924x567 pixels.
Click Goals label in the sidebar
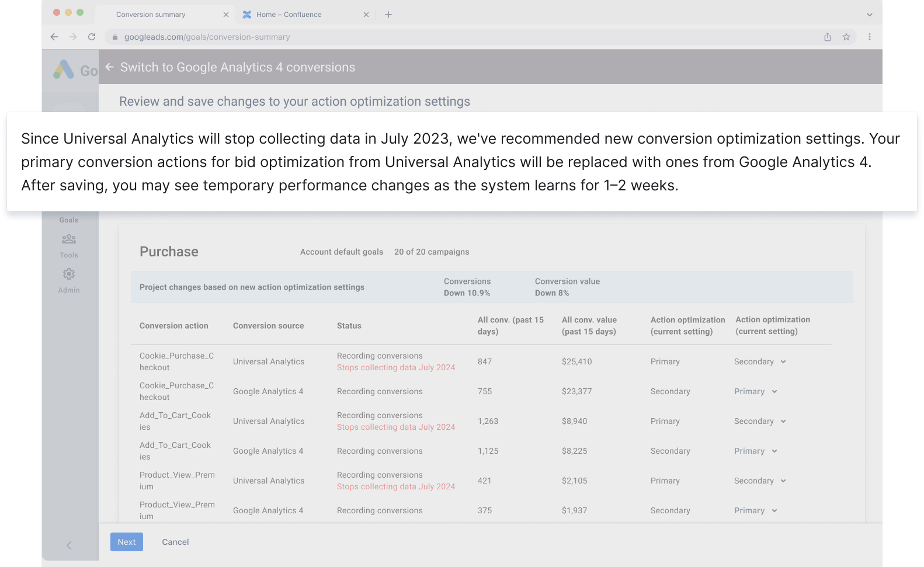(x=69, y=220)
